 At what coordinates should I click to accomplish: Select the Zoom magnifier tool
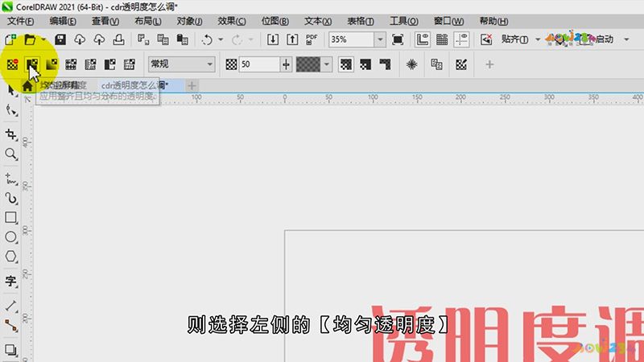(x=10, y=154)
